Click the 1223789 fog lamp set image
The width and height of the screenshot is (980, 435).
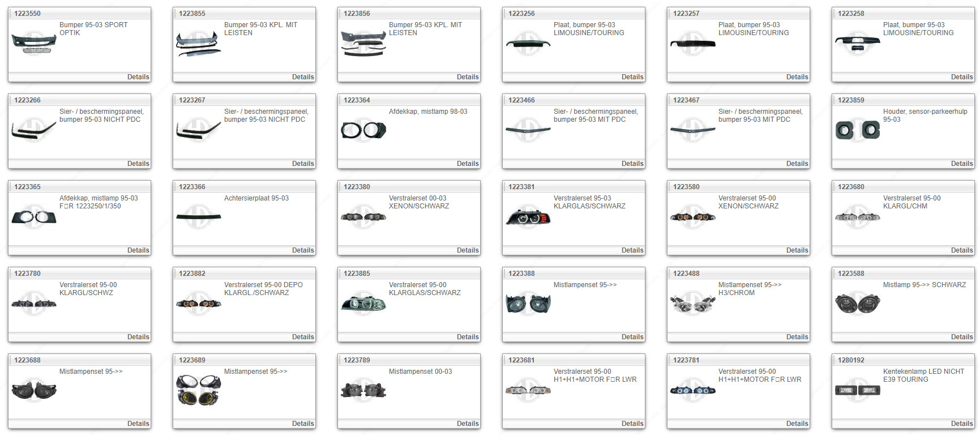[363, 390]
